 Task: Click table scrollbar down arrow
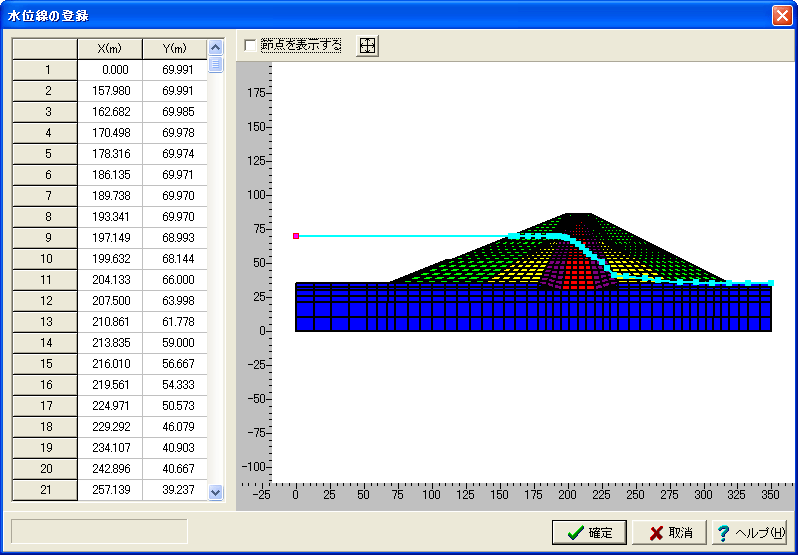[x=216, y=492]
